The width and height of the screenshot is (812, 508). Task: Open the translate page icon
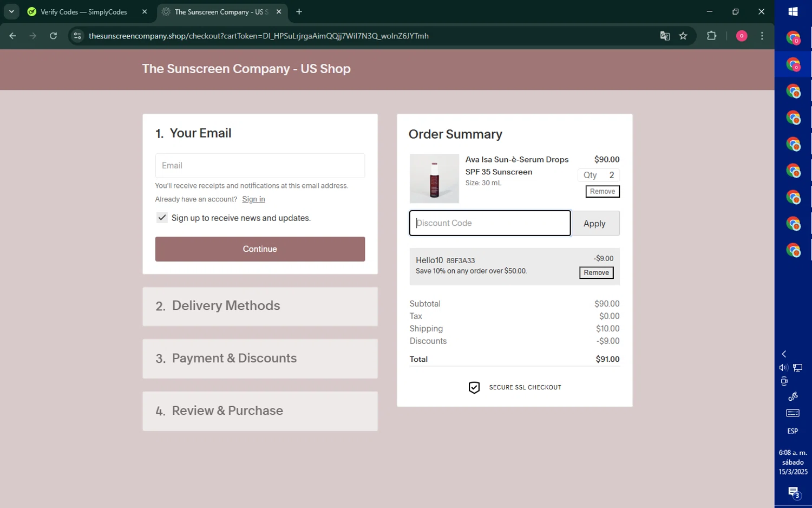coord(665,36)
